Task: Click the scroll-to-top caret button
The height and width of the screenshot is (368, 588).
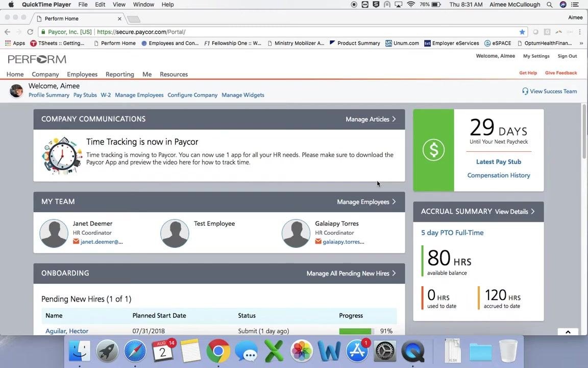Action: tap(568, 332)
